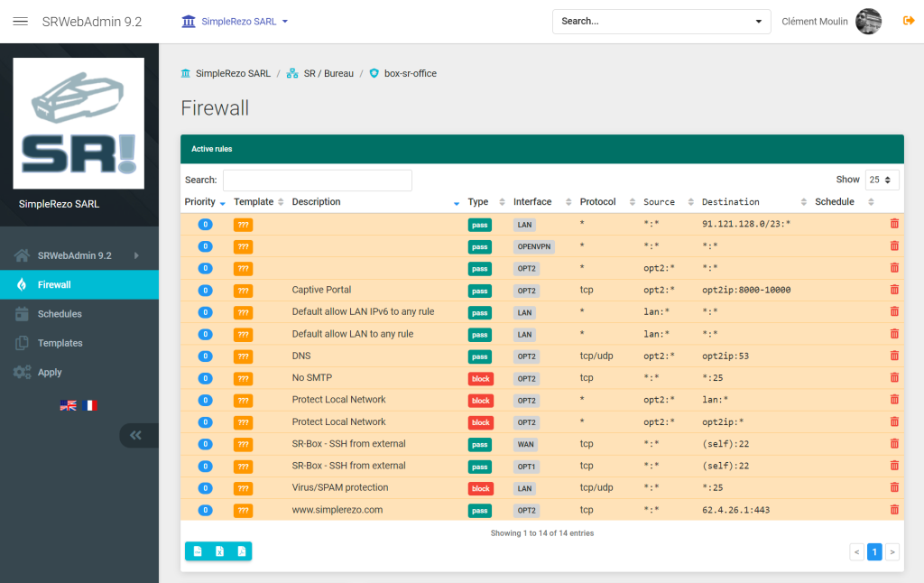
Task: Open the header Search combo box
Action: point(661,22)
